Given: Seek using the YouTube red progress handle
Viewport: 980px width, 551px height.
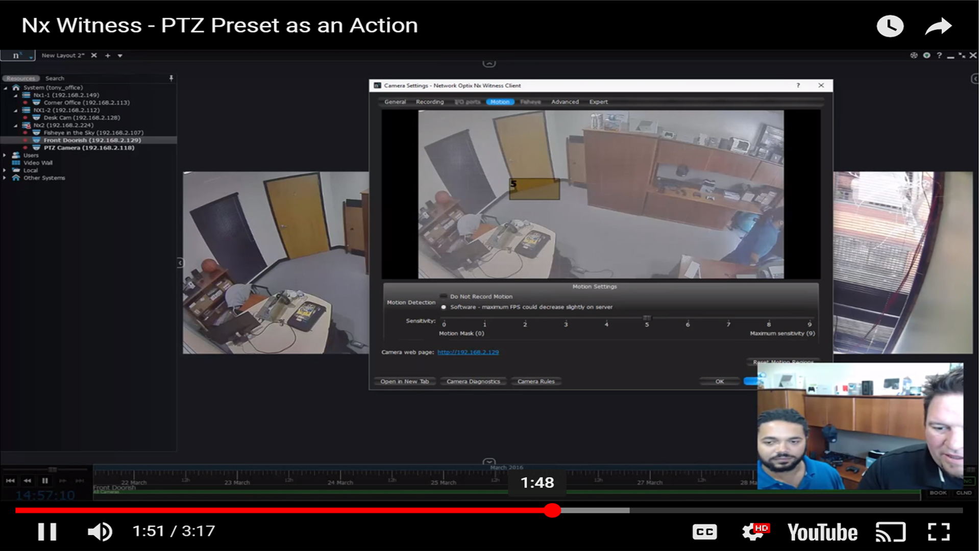Looking at the screenshot, I should coord(552,510).
